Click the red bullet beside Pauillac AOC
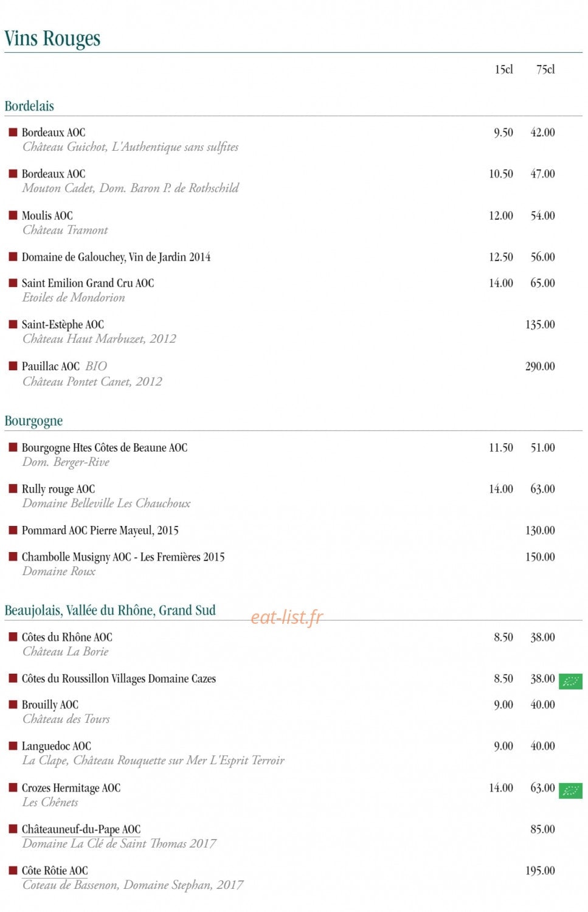Viewport: 588px width, 912px height. [13, 366]
